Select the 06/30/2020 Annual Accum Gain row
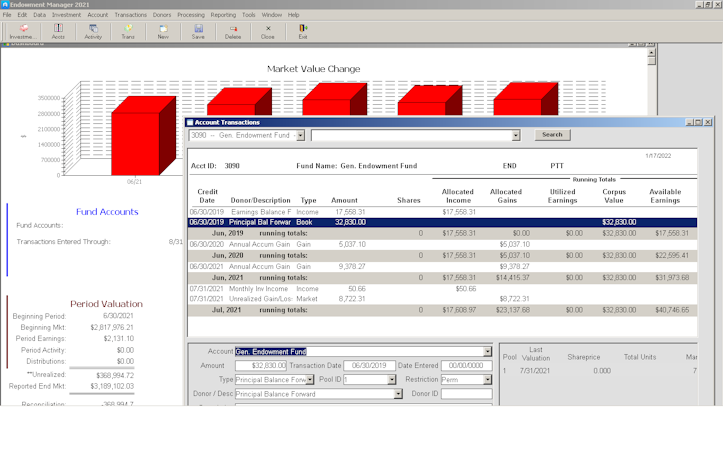Image resolution: width=723 pixels, height=450 pixels. (x=442, y=244)
